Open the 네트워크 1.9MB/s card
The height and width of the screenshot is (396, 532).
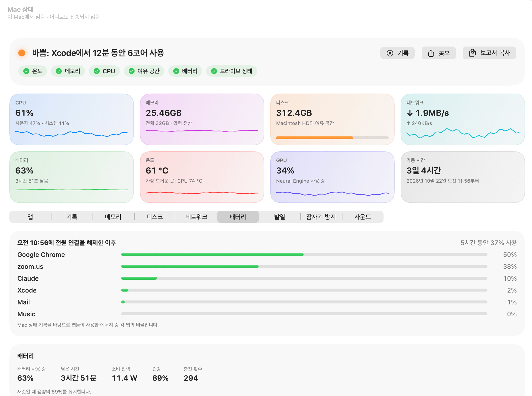pyautogui.click(x=463, y=119)
